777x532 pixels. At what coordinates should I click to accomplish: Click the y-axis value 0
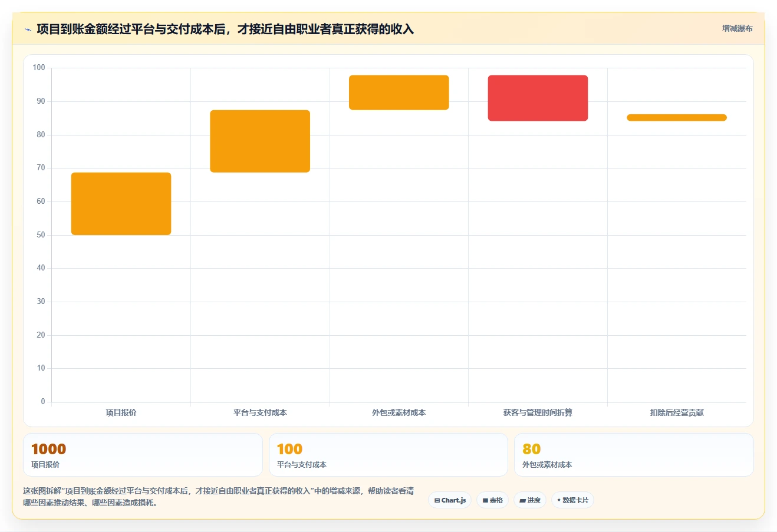pyautogui.click(x=43, y=402)
